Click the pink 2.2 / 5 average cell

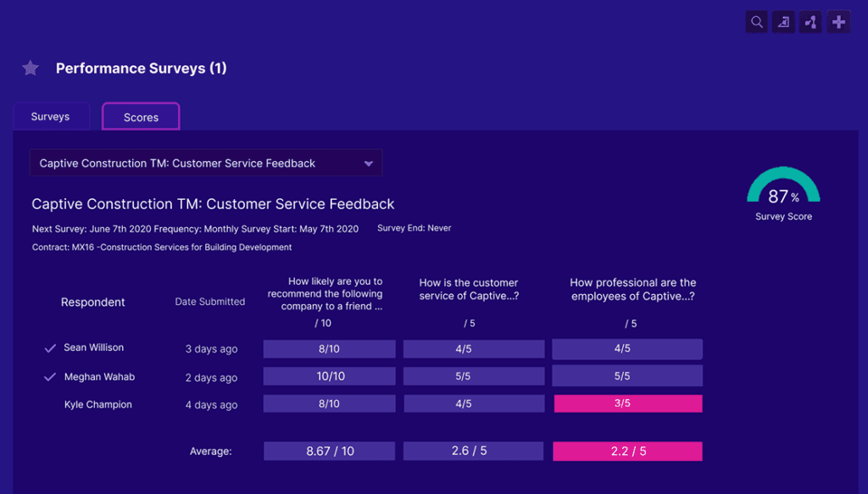click(x=627, y=452)
